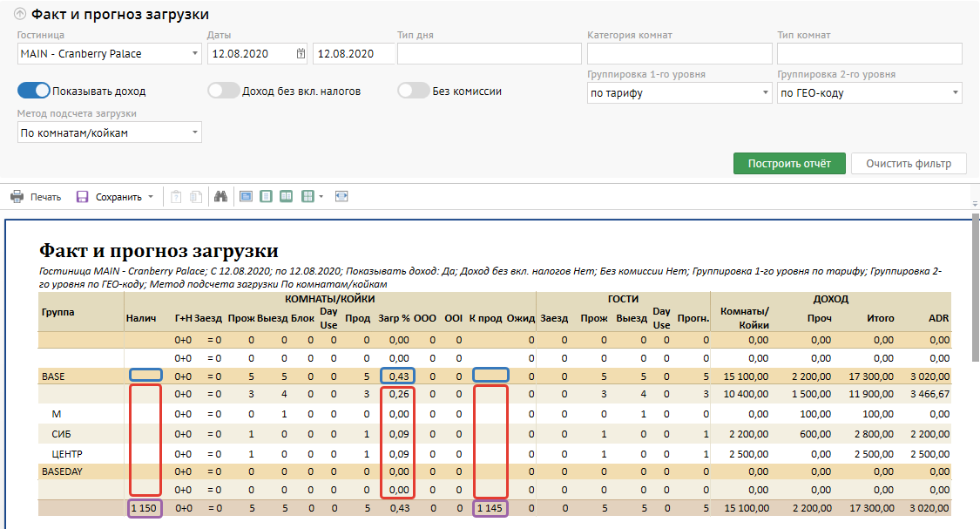Click the Очистить фильтр button
The width and height of the screenshot is (980, 529).
coord(909,164)
